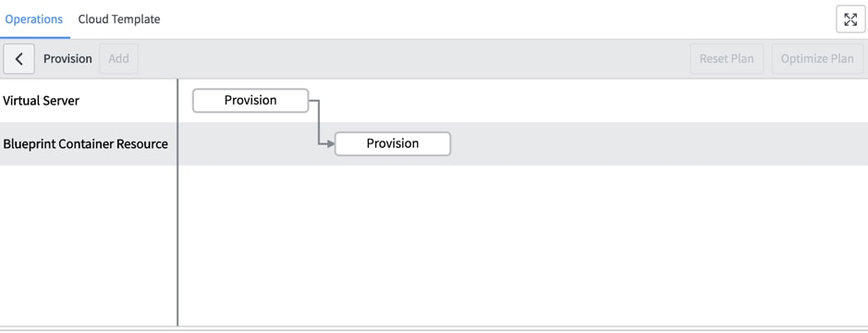Viewport: 868px width, 333px height.
Task: Click the empty area under the resource labels
Action: (88, 245)
